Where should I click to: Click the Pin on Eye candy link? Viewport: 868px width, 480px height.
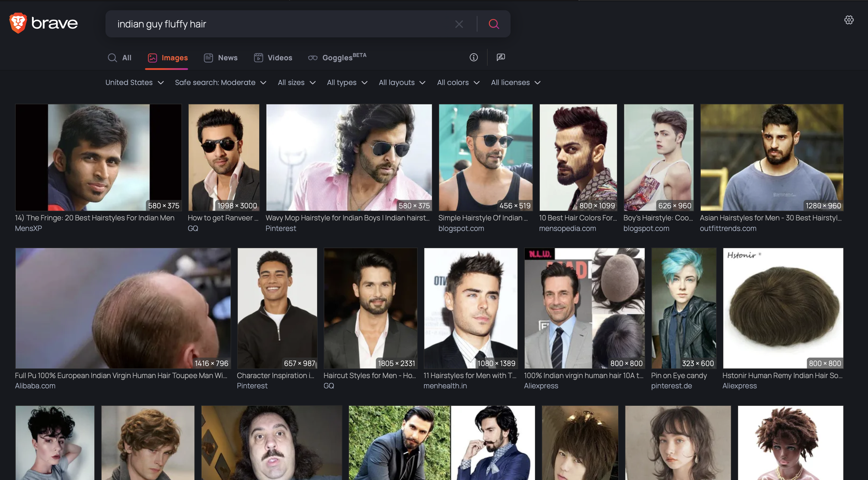point(679,375)
